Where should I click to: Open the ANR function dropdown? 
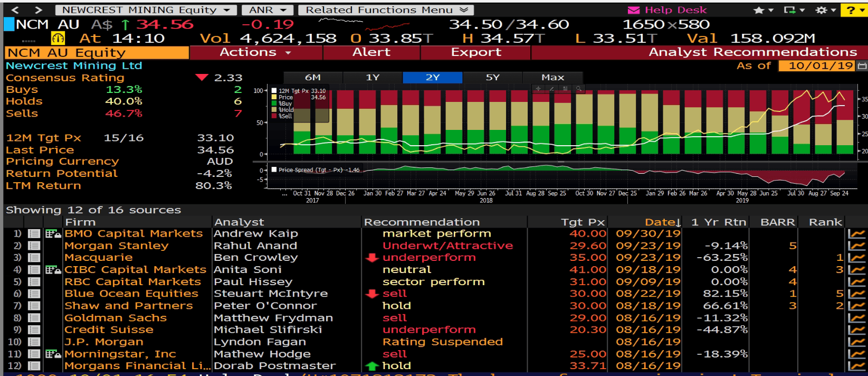[268, 10]
